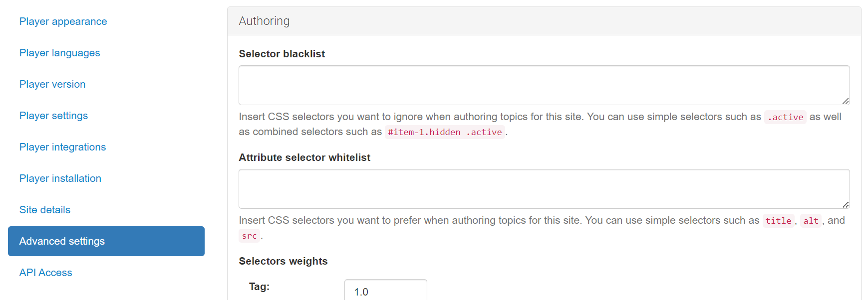Select the Advanced settings menu item

click(x=106, y=241)
